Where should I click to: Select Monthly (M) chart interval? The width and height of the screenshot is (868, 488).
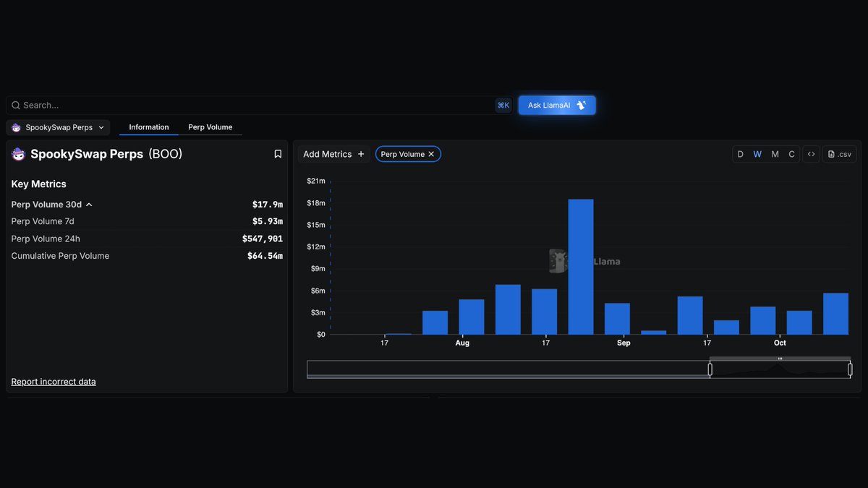(x=775, y=154)
